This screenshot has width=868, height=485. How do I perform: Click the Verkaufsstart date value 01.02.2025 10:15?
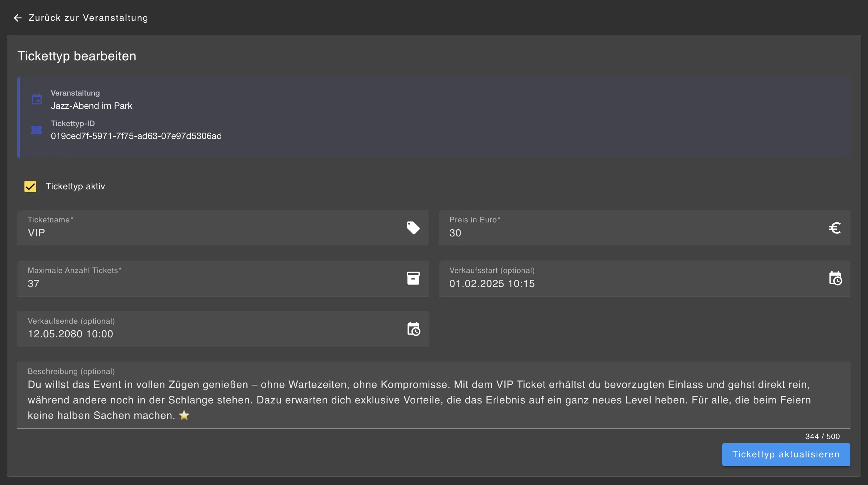(x=492, y=283)
